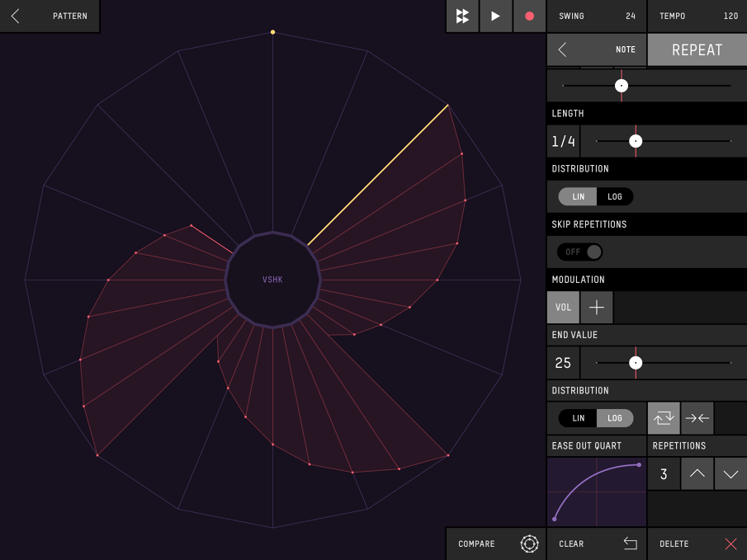Select the converge arrows icon

pos(697,418)
